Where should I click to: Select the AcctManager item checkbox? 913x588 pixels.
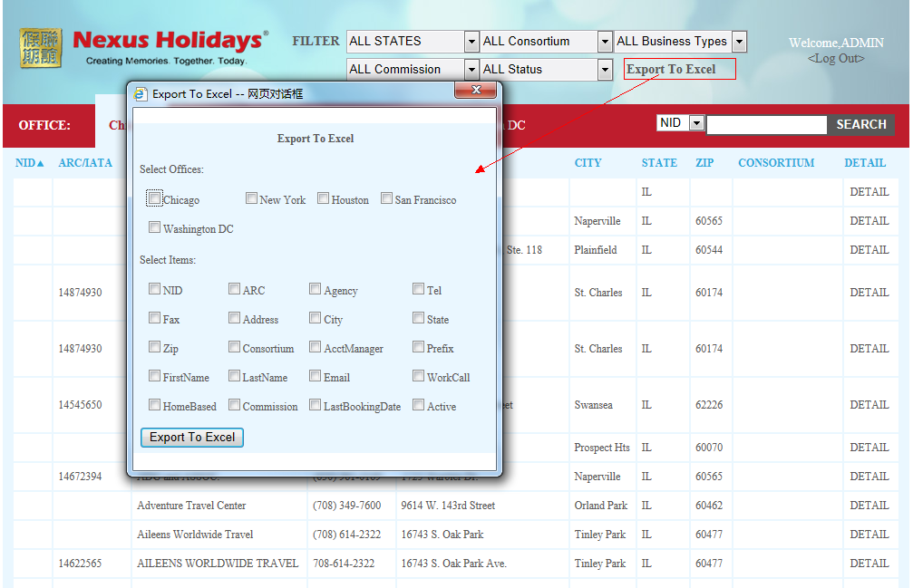pyautogui.click(x=315, y=347)
